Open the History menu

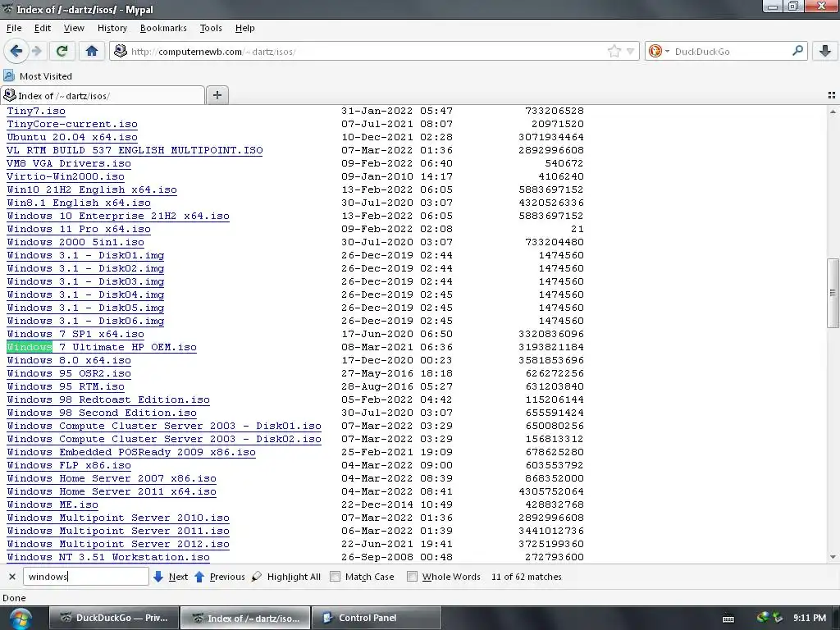112,28
